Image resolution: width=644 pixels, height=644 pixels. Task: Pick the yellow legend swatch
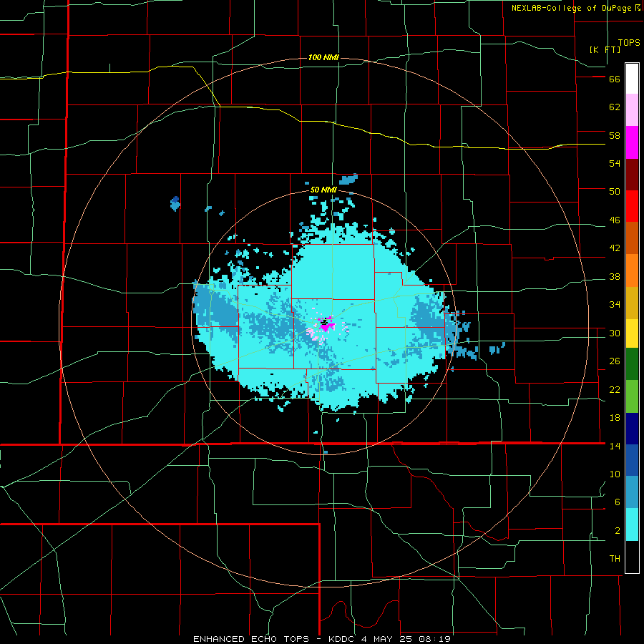pos(632,333)
